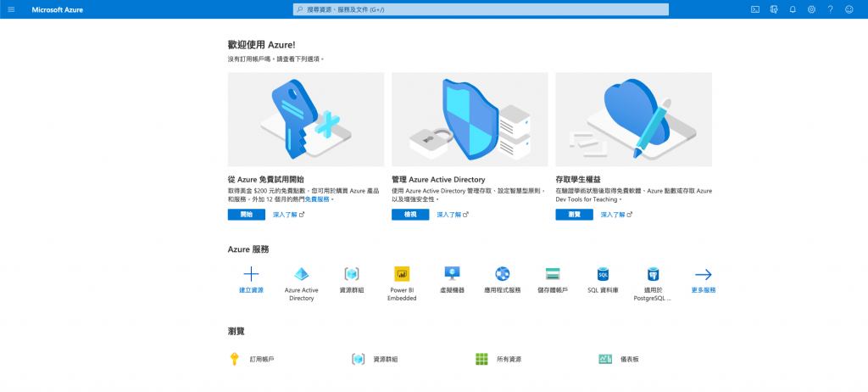Viewport: 868px width, 392px height.
Task: Click the student benefits cloud illustration
Action: pyautogui.click(x=634, y=119)
